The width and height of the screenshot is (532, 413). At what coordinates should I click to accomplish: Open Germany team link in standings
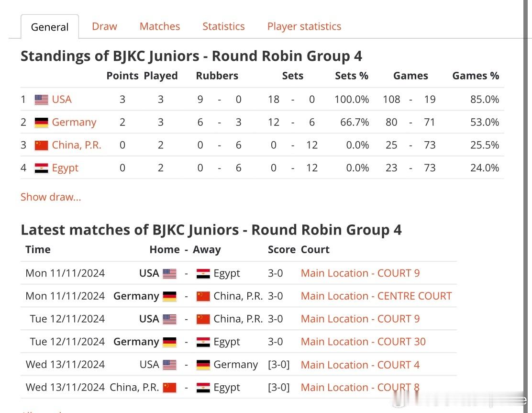click(x=74, y=122)
